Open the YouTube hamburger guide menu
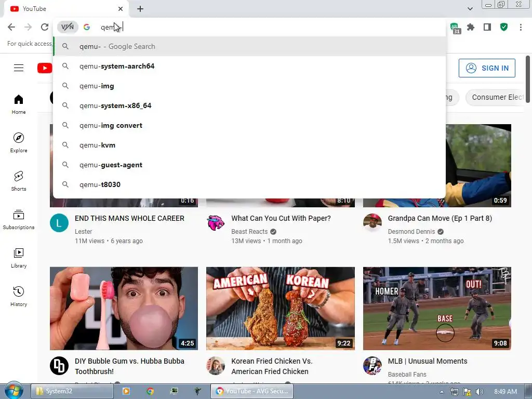The image size is (532, 399). click(x=19, y=68)
